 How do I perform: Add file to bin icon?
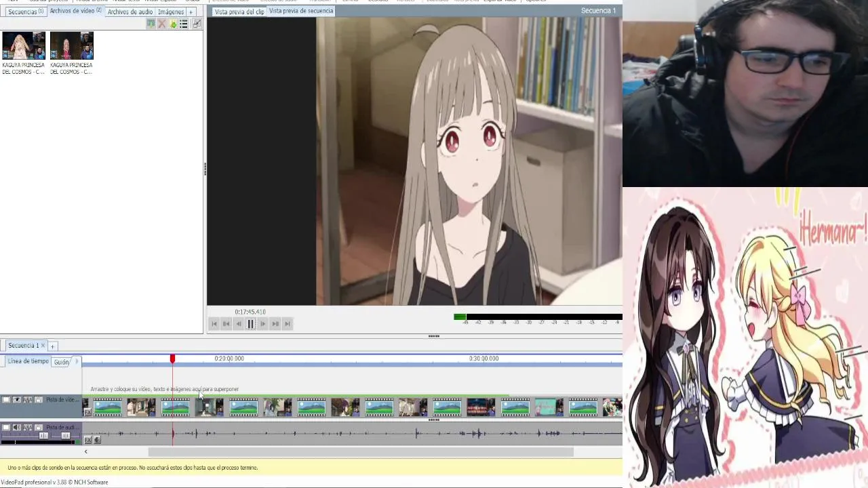click(x=173, y=24)
